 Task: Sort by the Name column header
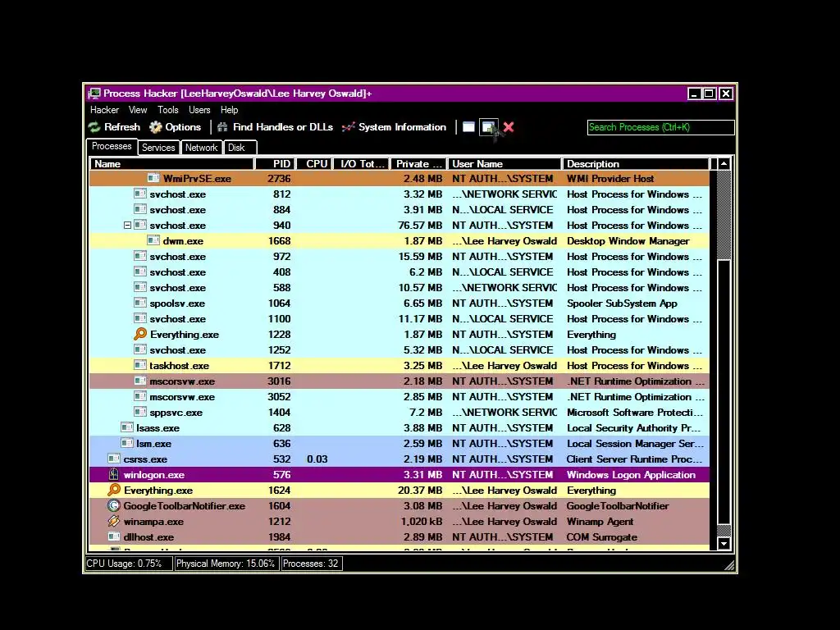171,164
